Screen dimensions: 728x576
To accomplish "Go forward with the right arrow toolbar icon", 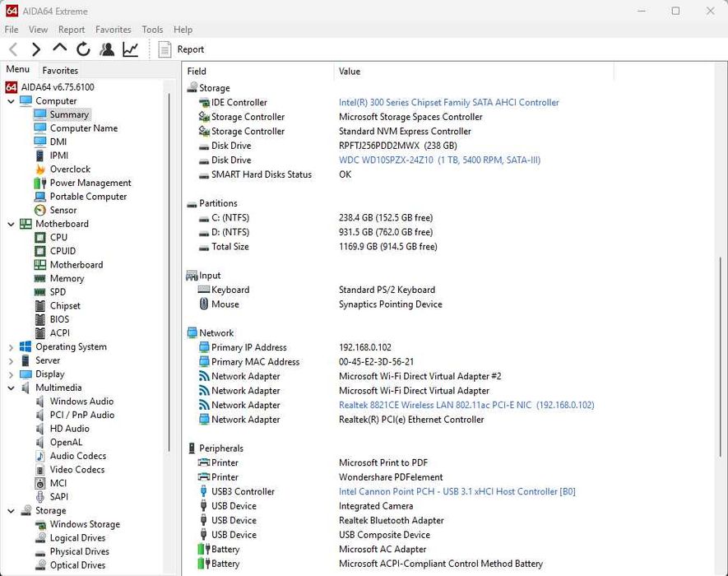I will pos(35,49).
